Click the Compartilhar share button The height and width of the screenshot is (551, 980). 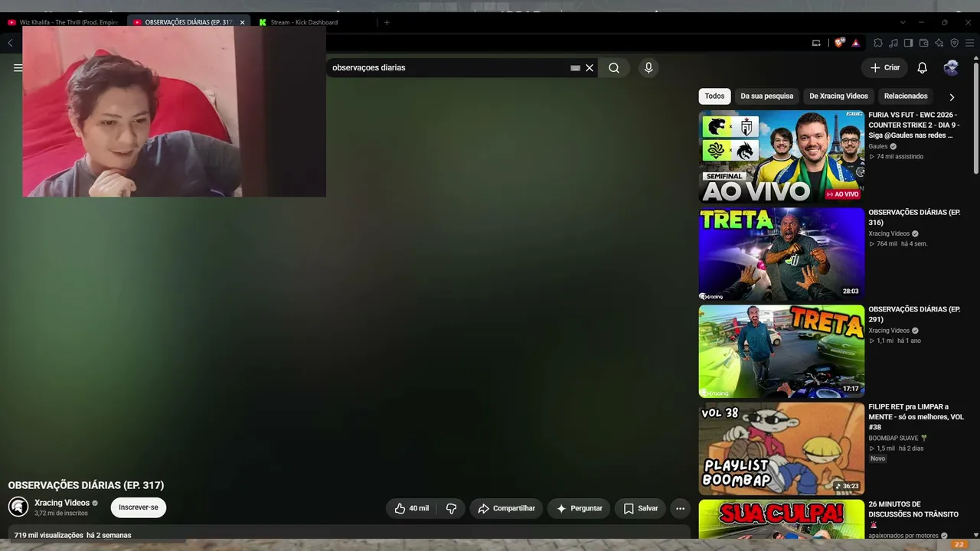tap(506, 508)
